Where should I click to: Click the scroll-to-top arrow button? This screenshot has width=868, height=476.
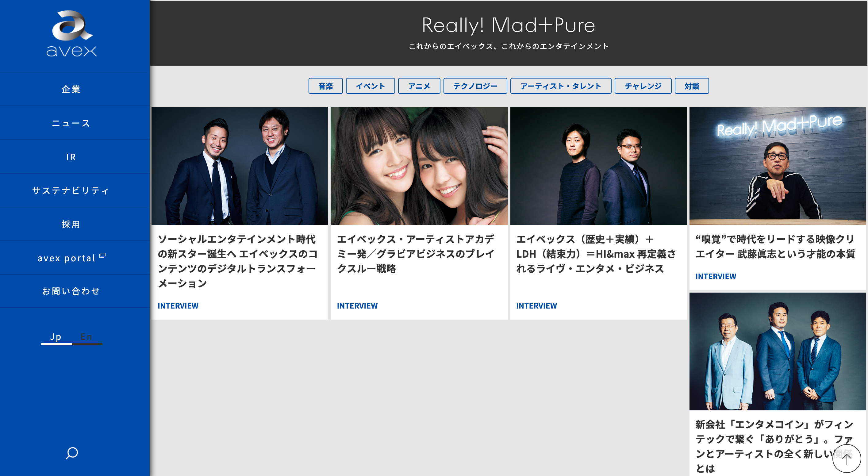click(846, 459)
